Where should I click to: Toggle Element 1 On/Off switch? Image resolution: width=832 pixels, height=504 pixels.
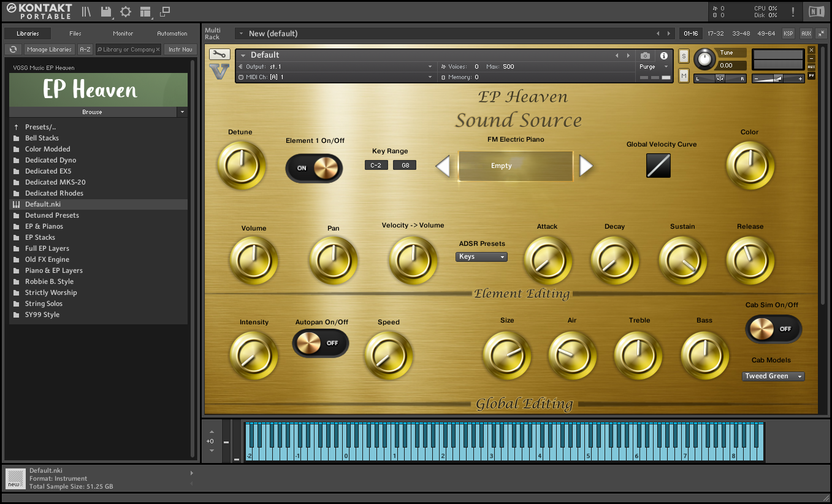click(x=315, y=167)
